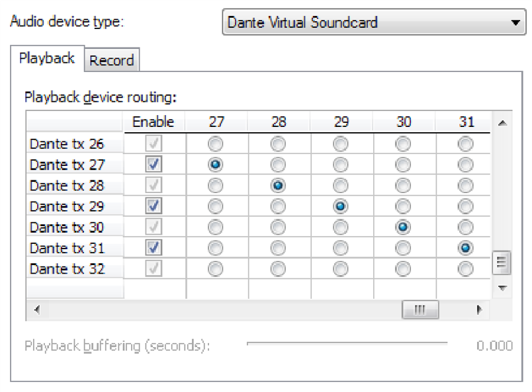Open the Audio device type dropdown
This screenshot has width=532, height=392.
(374, 22)
